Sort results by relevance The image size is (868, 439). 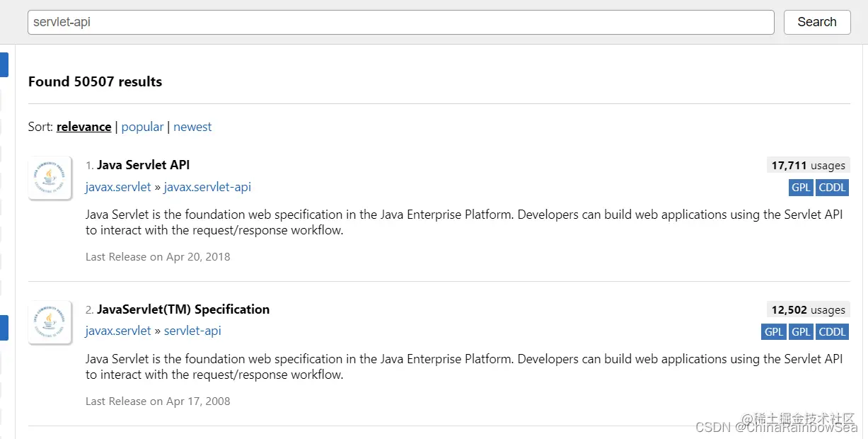(x=83, y=127)
